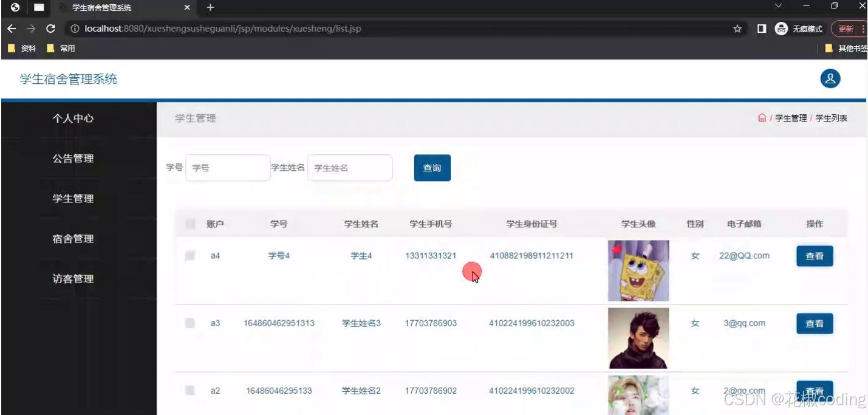Click 查看 for student 学生4
This screenshot has width=868, height=415.
point(815,256)
